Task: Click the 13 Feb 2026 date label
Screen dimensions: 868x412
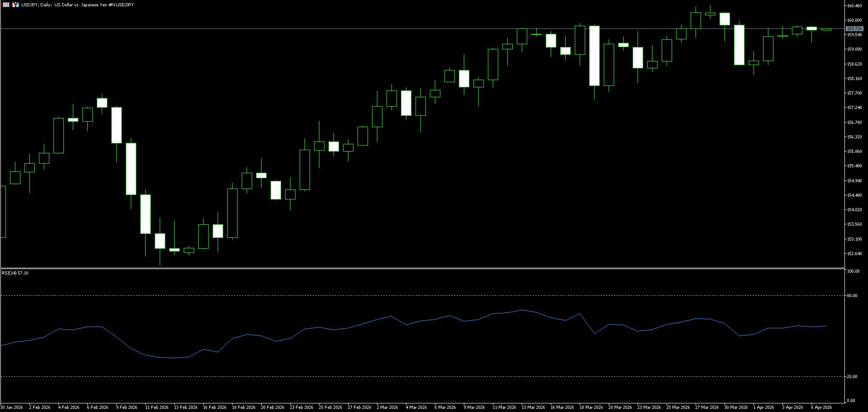Action: point(186,407)
